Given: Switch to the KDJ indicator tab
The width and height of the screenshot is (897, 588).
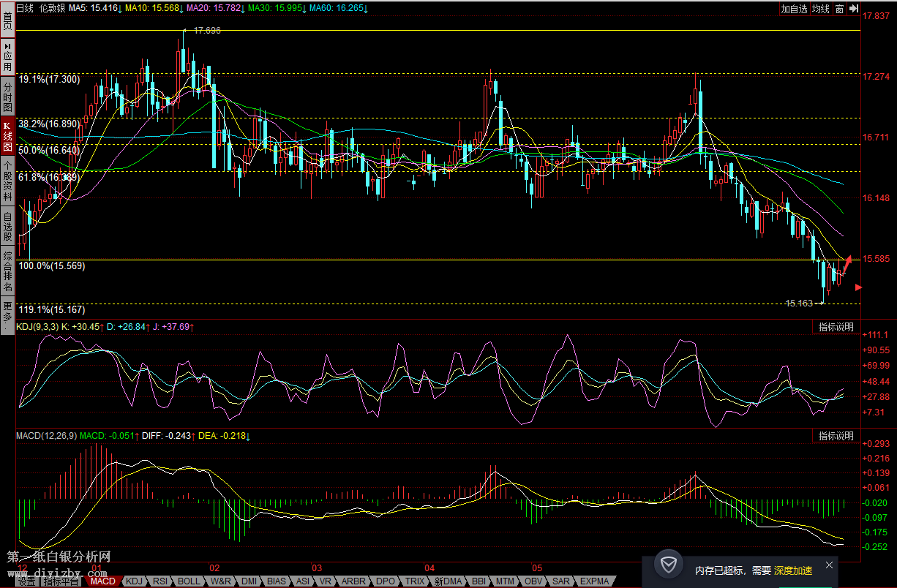Looking at the screenshot, I should (135, 581).
